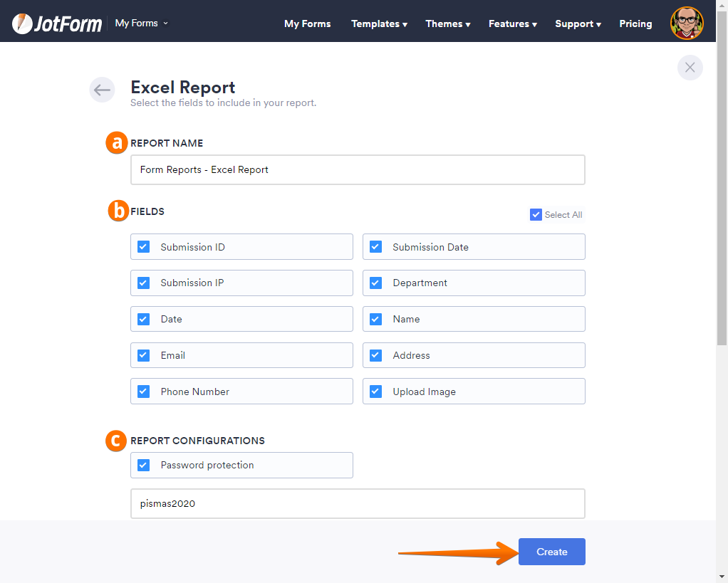Viewport: 728px width, 583px height.
Task: Click the password text field
Action: [358, 503]
